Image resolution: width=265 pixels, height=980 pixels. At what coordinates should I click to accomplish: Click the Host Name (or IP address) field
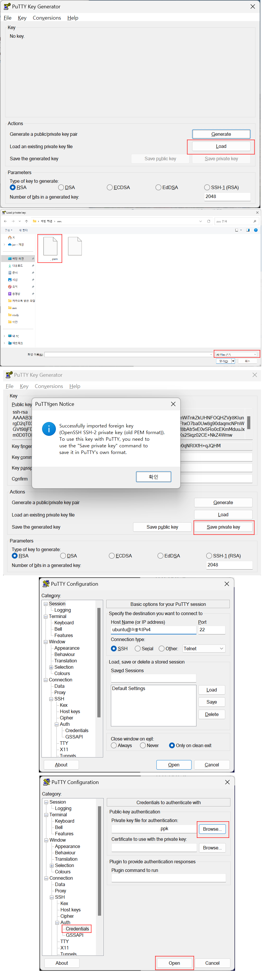[154, 630]
